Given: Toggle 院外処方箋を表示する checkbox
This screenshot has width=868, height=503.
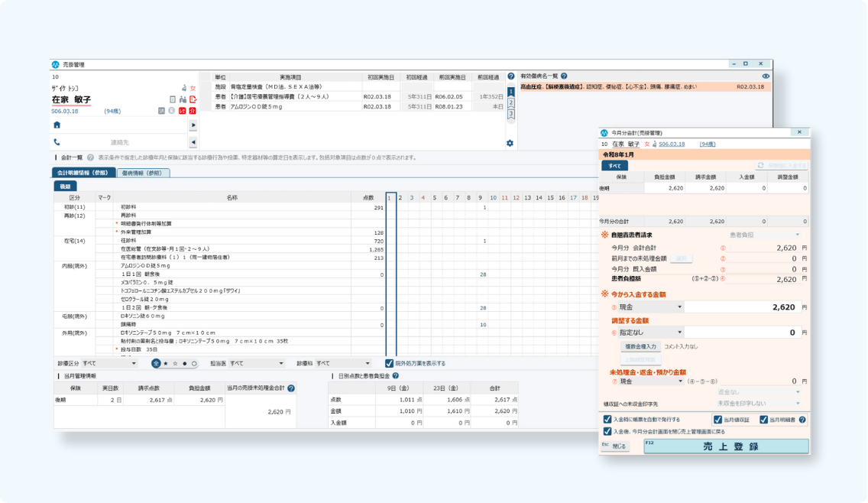Looking at the screenshot, I should click(x=390, y=363).
